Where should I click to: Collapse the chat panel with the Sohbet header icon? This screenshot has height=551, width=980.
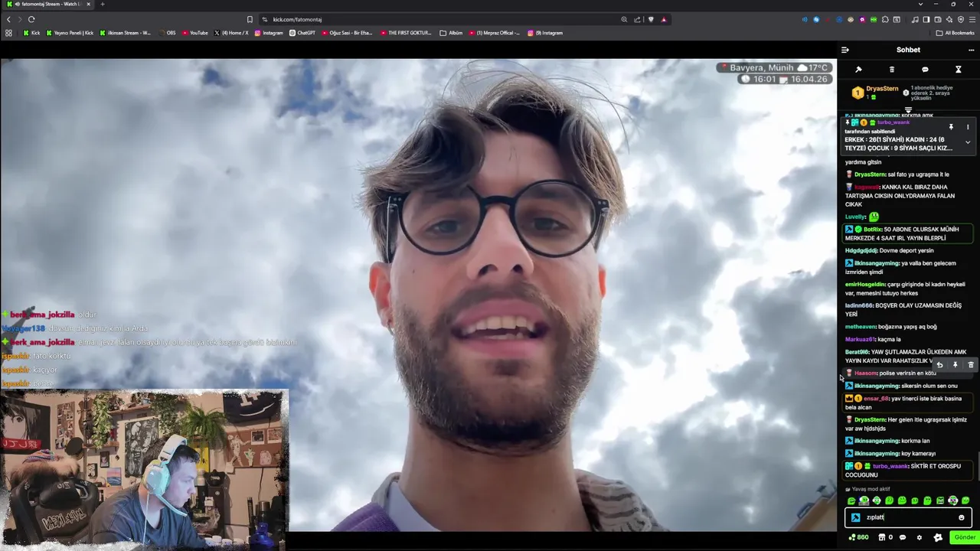(845, 50)
